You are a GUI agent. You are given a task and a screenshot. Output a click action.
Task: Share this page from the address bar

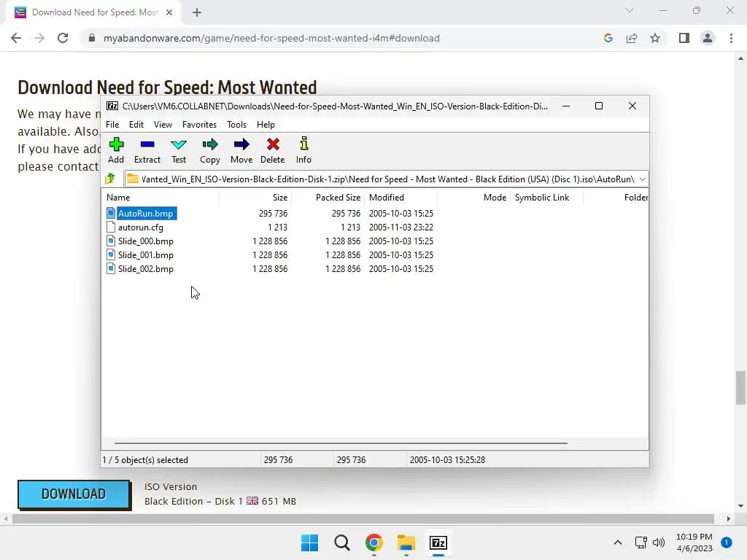click(x=632, y=38)
